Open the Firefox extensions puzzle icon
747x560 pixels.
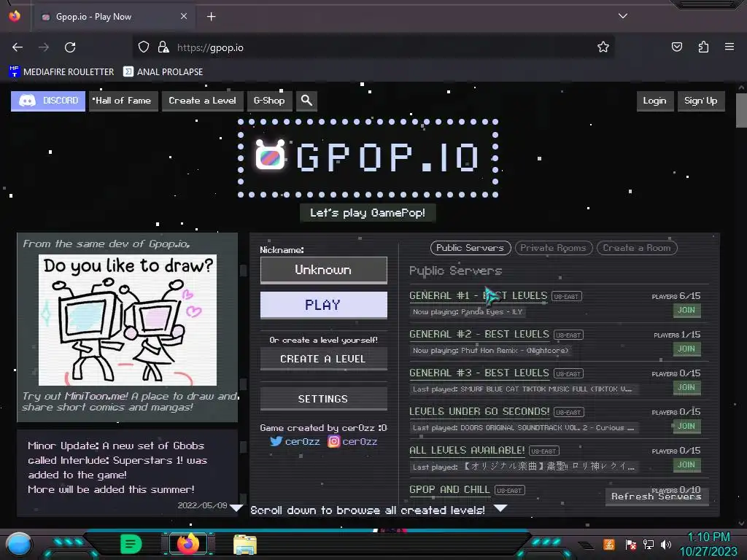pyautogui.click(x=704, y=47)
